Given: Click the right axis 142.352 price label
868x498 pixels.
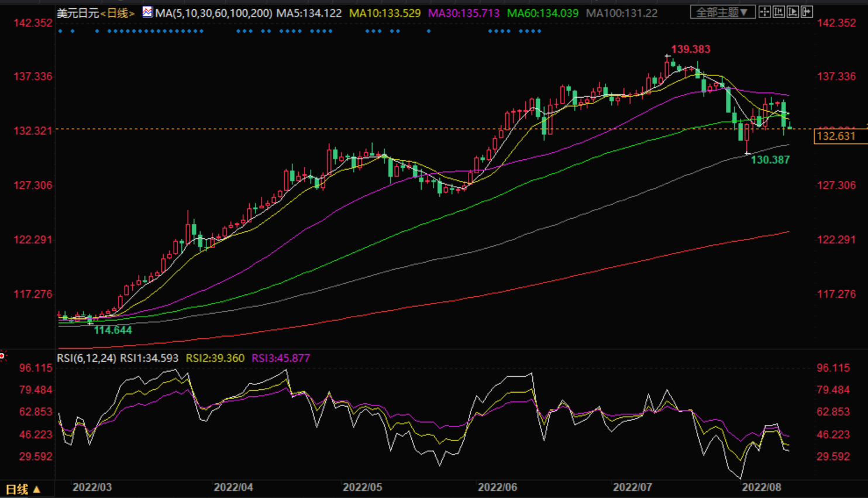Looking at the screenshot, I should coord(836,23).
